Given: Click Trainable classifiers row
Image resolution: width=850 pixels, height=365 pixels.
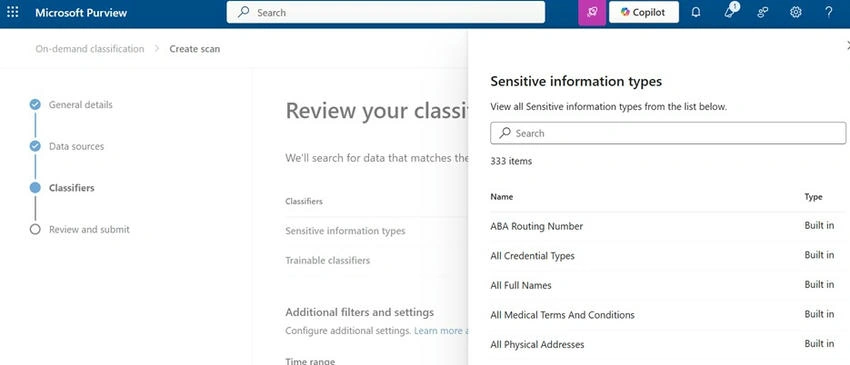Looking at the screenshot, I should point(327,260).
